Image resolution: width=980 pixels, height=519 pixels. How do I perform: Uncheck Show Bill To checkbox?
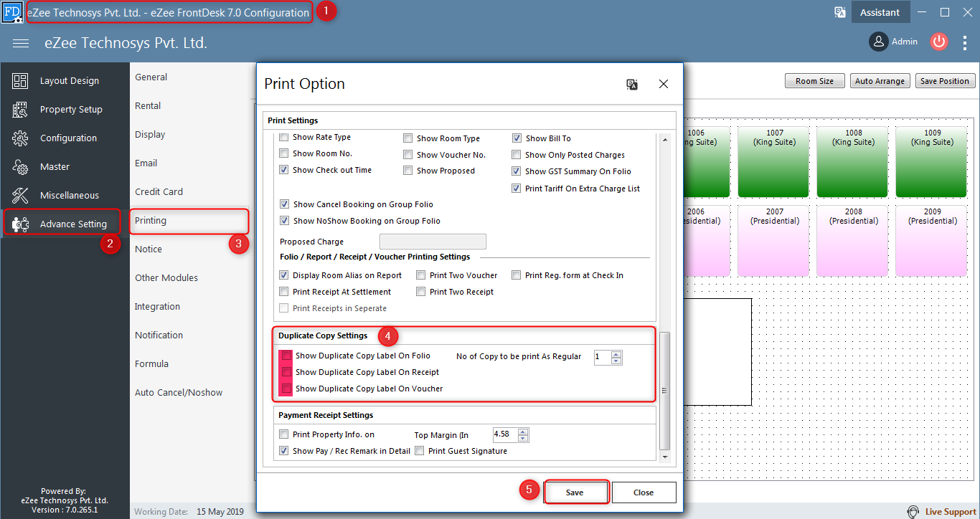tap(517, 138)
